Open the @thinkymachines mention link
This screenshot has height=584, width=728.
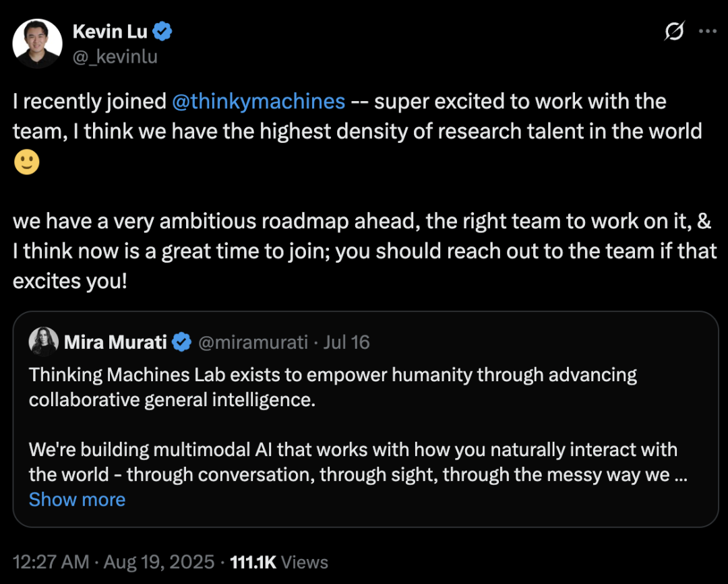tap(259, 102)
